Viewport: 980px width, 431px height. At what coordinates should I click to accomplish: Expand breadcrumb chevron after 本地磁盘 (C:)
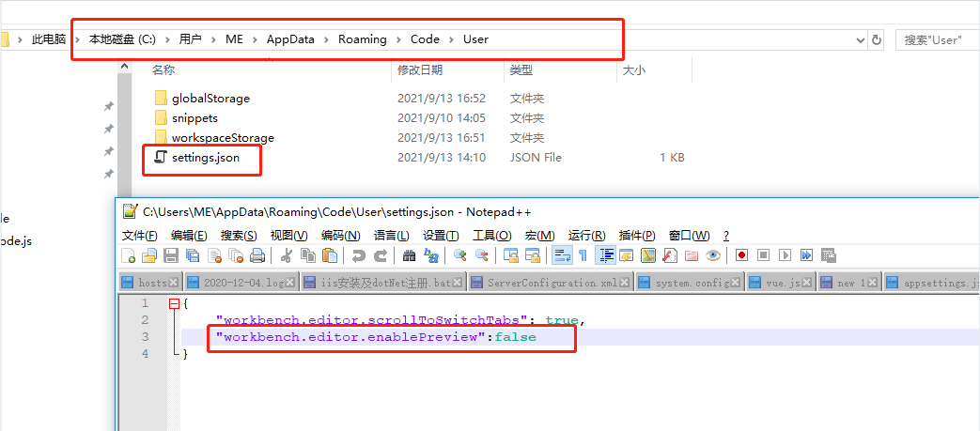[x=167, y=39]
